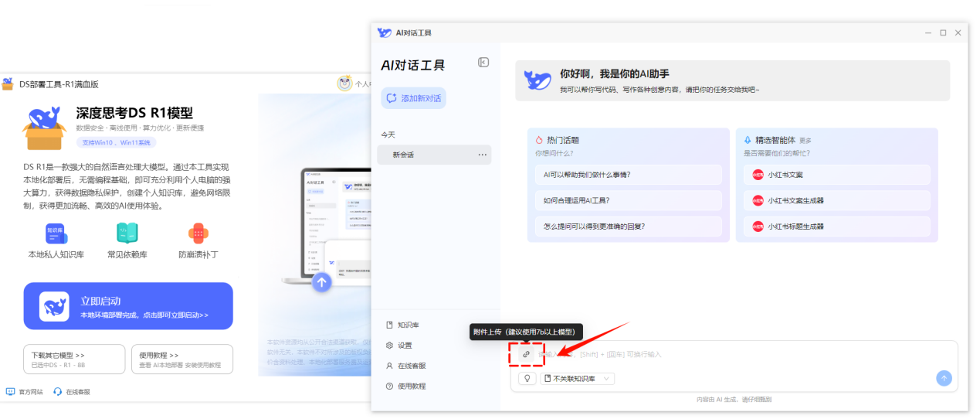Click the blue send arrow button

[944, 378]
